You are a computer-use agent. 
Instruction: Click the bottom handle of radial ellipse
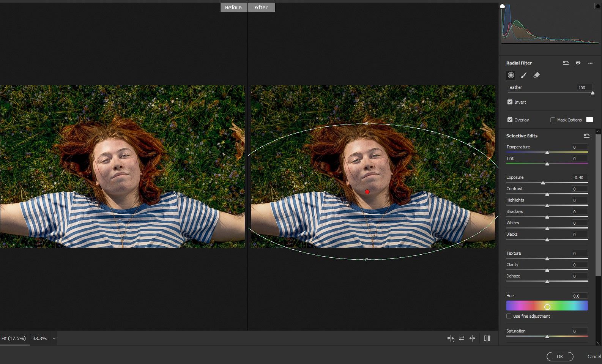(367, 260)
